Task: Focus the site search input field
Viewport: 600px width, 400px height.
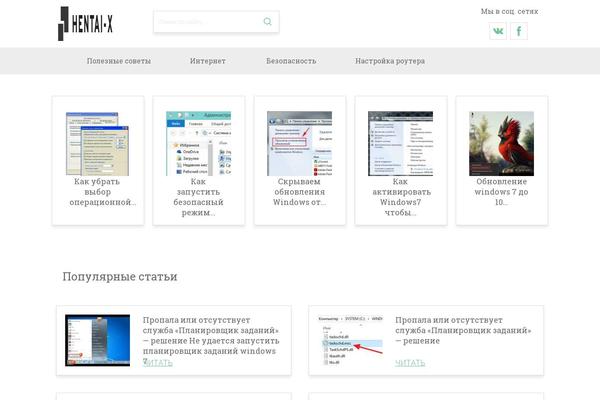Action: 216,21
